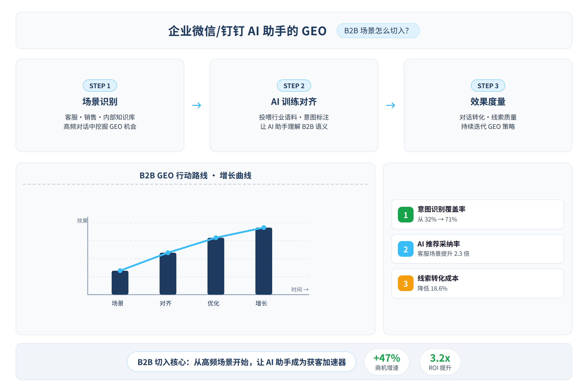Select the STEP 2 badge
The width and height of the screenshot is (588, 392).
(294, 86)
